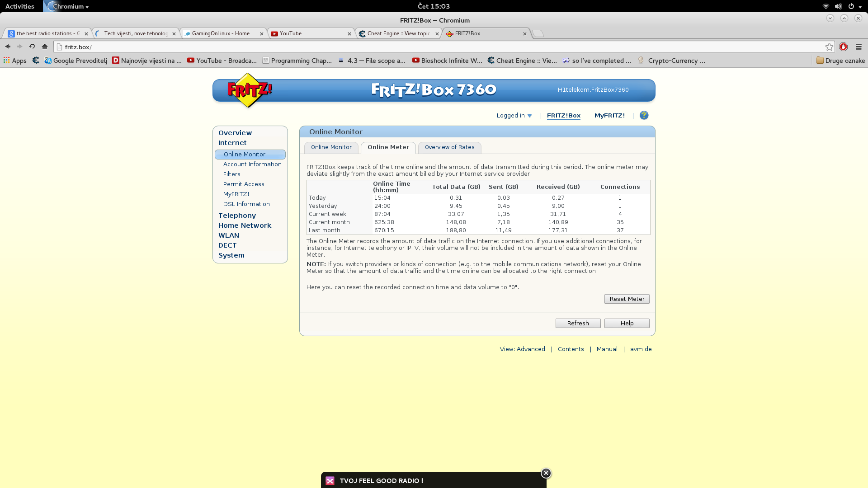Select Online Monitor in the sidebar
The height and width of the screenshot is (488, 868).
point(250,155)
